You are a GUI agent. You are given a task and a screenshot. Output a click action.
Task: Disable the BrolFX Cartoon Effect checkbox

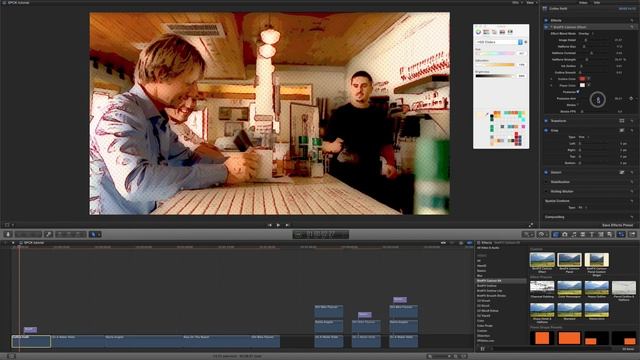(x=546, y=27)
